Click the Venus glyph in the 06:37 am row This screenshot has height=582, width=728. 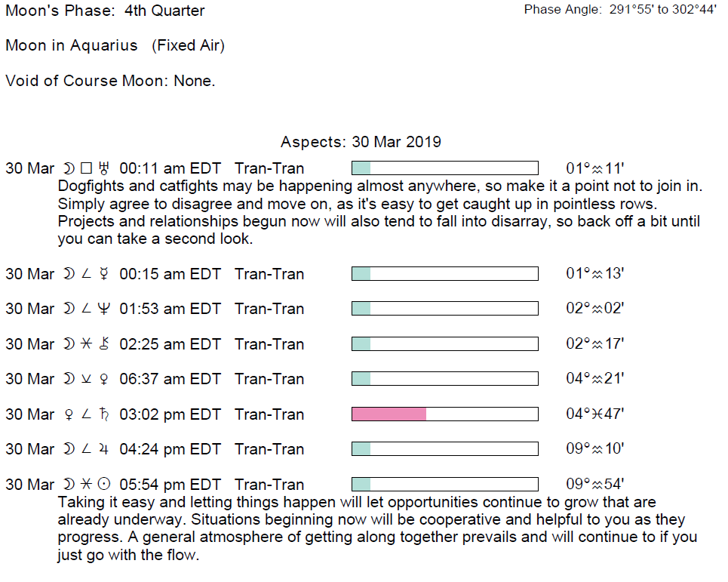[105, 379]
